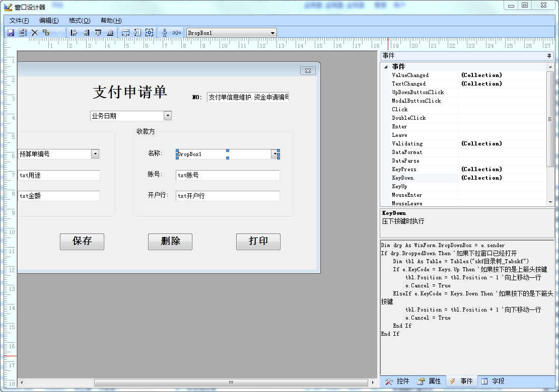This screenshot has width=559, height=392.
Task: Click the Delete (X) toolbar icon
Action: 35,33
